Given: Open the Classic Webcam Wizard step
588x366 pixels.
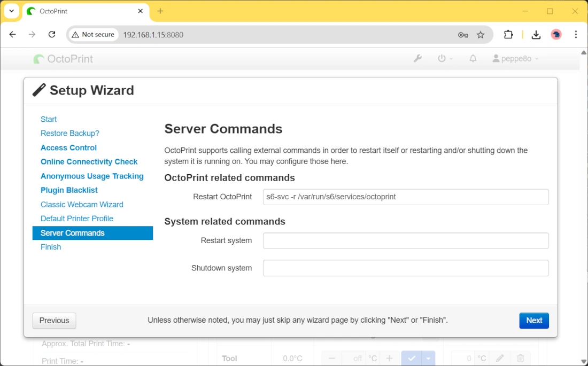Looking at the screenshot, I should 82,205.
